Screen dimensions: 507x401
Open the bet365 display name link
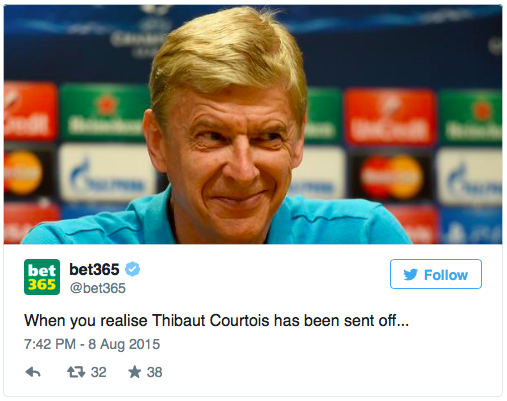coord(94,269)
